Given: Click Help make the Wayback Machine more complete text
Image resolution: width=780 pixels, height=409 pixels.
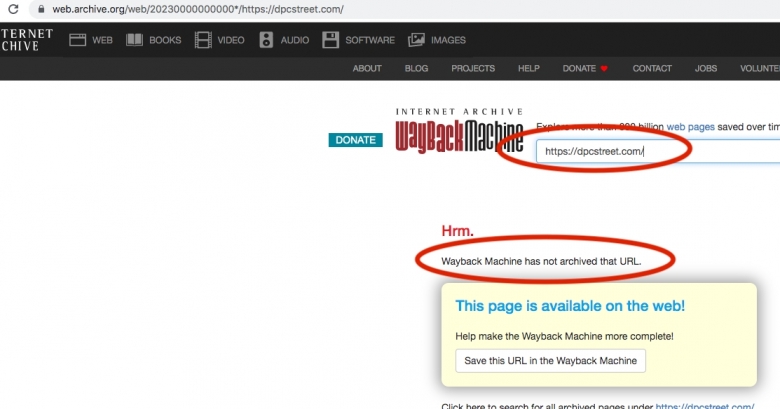Looking at the screenshot, I should click(x=564, y=336).
